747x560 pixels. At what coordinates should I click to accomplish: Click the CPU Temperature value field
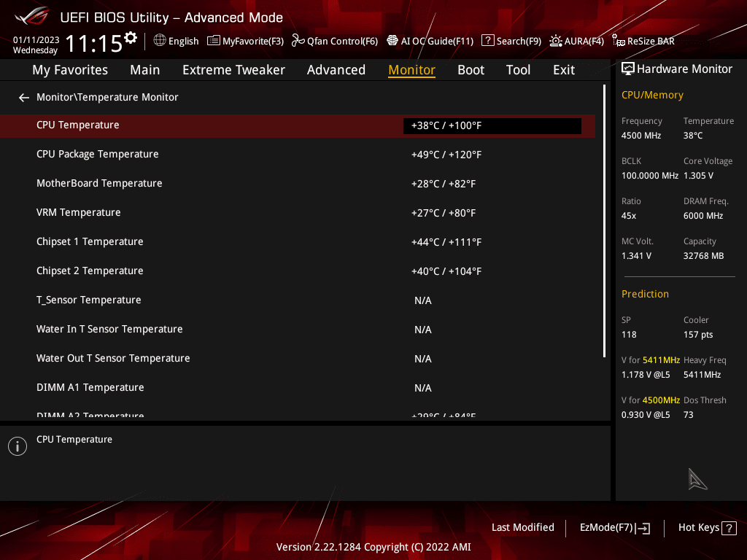coord(492,126)
